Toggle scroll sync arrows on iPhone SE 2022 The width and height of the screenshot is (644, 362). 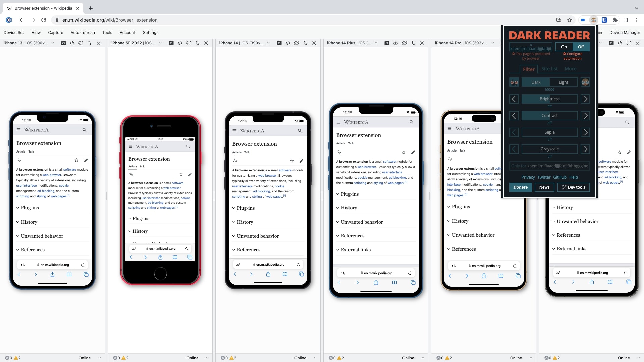197,43
